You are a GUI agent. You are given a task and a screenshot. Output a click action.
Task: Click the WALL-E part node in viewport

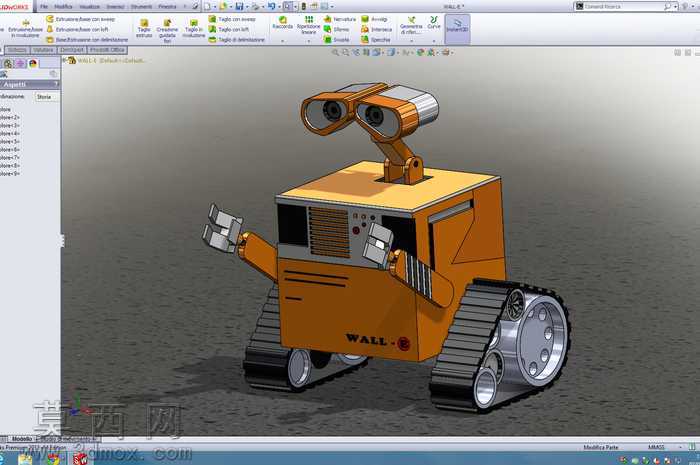107,60
